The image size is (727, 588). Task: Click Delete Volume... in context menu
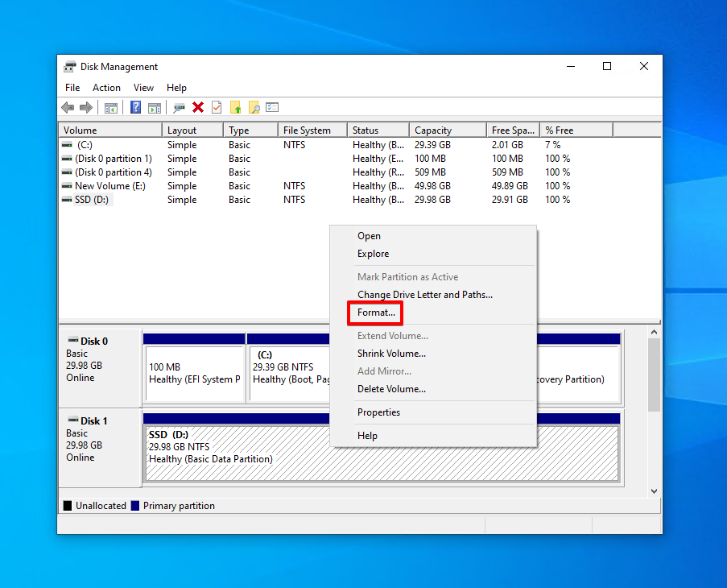[x=391, y=389]
